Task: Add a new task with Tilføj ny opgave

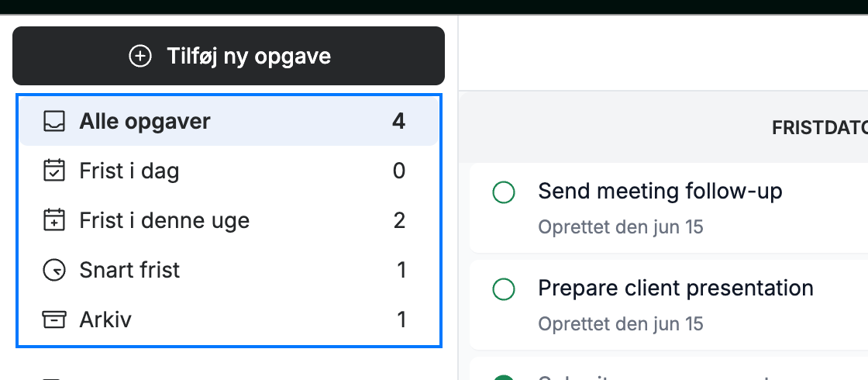Action: click(x=229, y=56)
